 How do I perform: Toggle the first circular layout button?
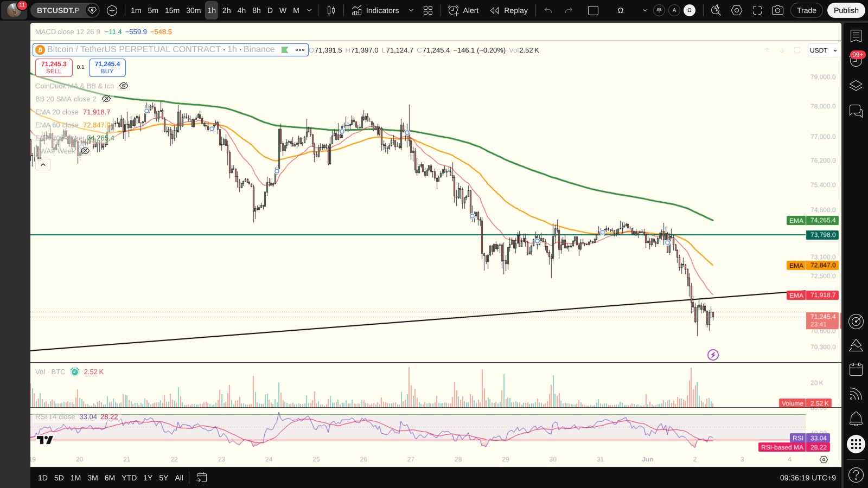tap(659, 10)
